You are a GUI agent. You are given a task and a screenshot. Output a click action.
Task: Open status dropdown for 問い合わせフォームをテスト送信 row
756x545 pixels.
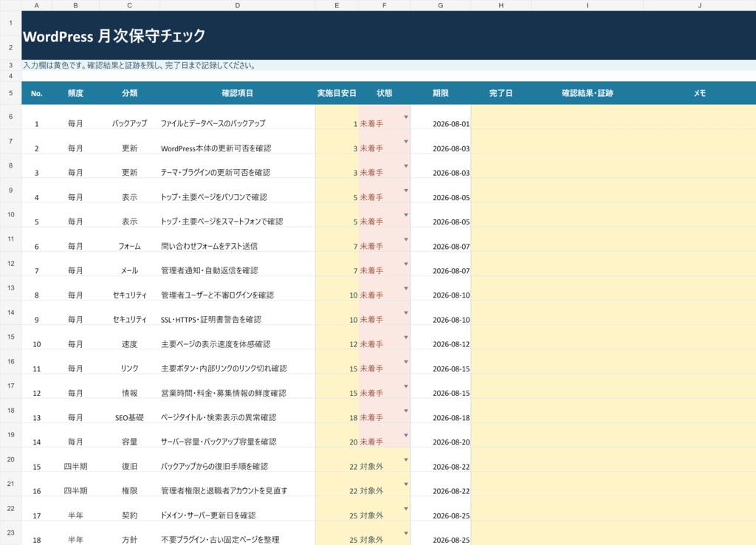coord(405,240)
